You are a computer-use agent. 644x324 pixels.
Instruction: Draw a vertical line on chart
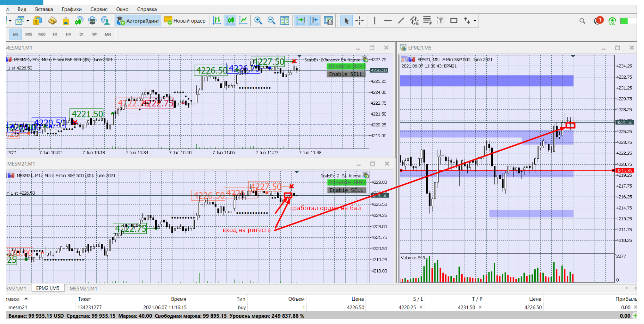click(x=375, y=21)
